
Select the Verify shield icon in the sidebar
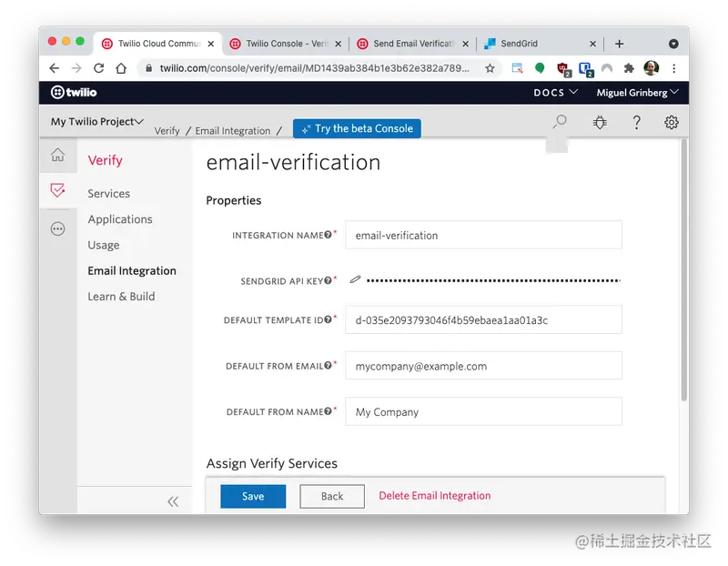pyautogui.click(x=57, y=191)
